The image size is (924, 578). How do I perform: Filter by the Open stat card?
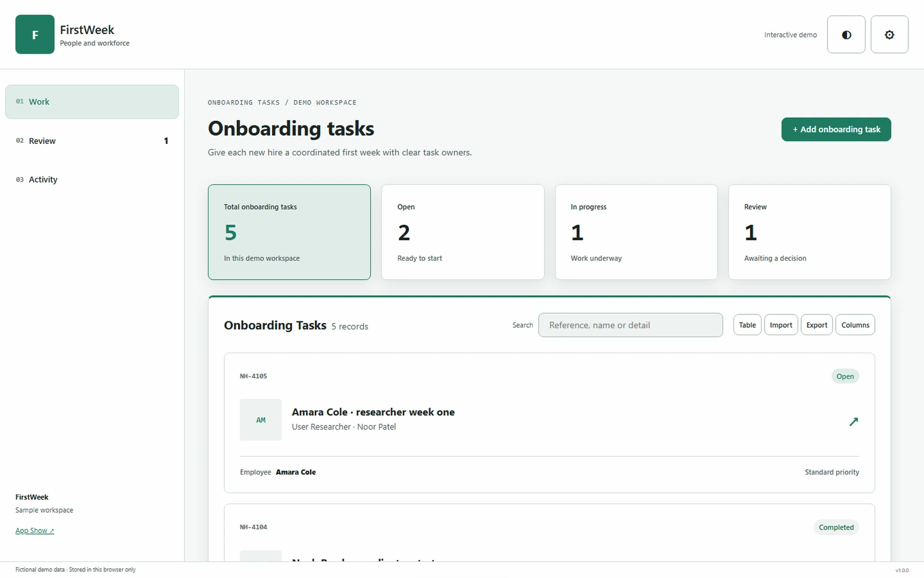(x=463, y=232)
